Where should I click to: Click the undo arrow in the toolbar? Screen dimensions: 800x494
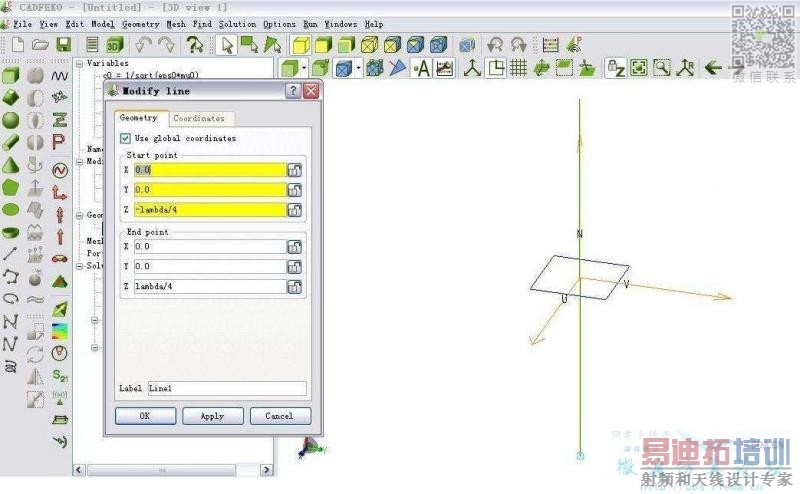coord(142,45)
